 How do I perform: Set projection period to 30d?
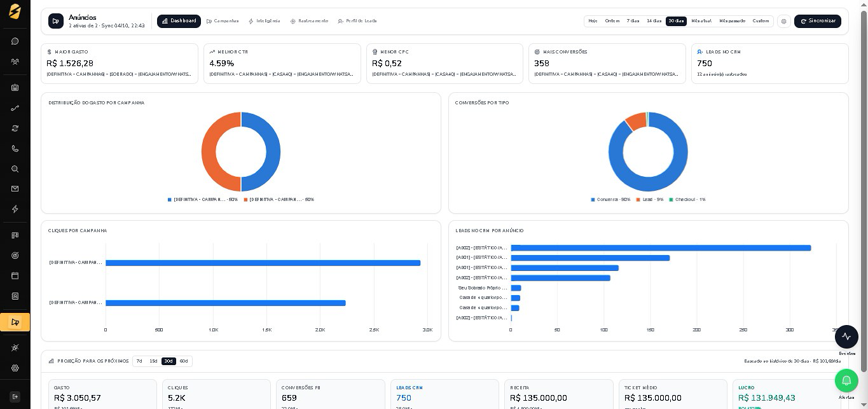169,361
